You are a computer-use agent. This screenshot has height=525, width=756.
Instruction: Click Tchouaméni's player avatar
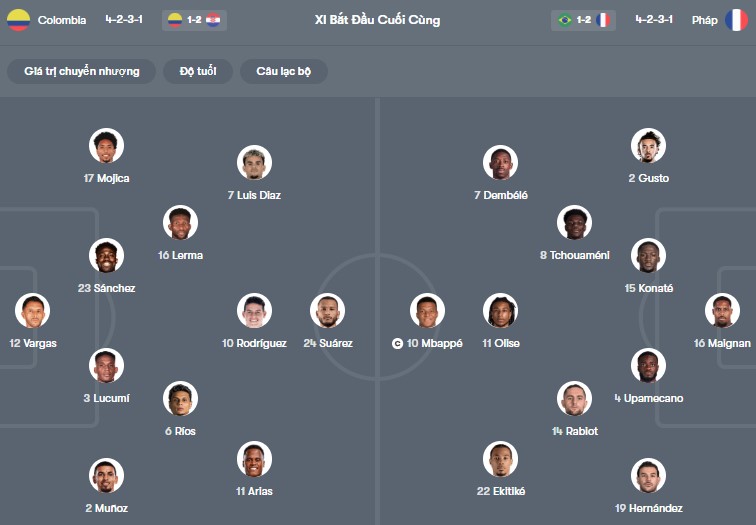[574, 223]
